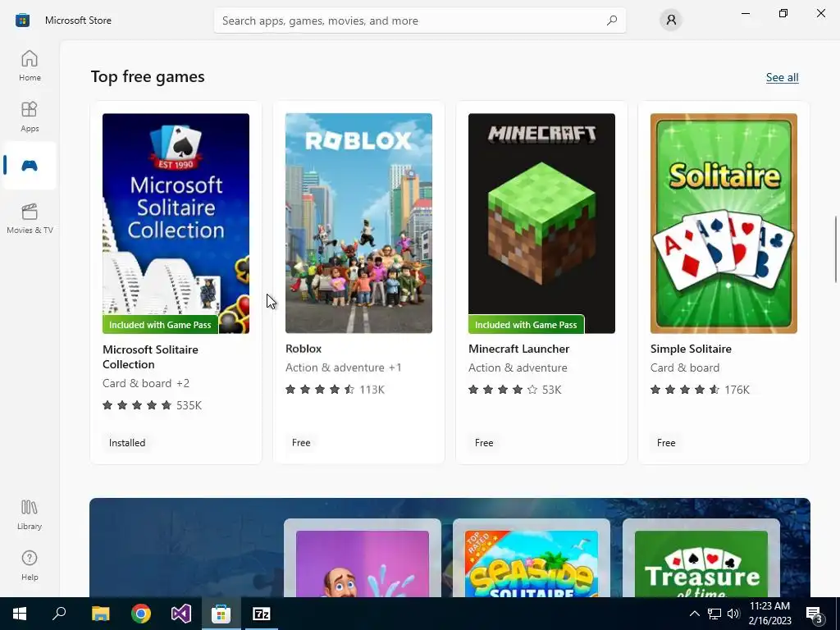The width and height of the screenshot is (840, 630).
Task: Click the Minecraft Launcher title text
Action: (x=518, y=349)
